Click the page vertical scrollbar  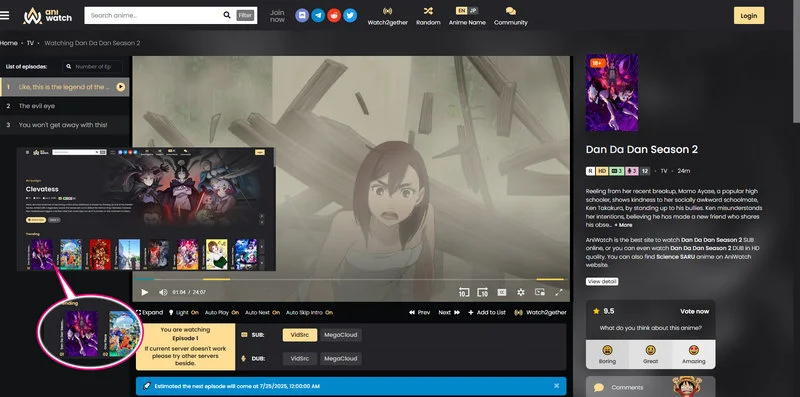click(x=796, y=61)
